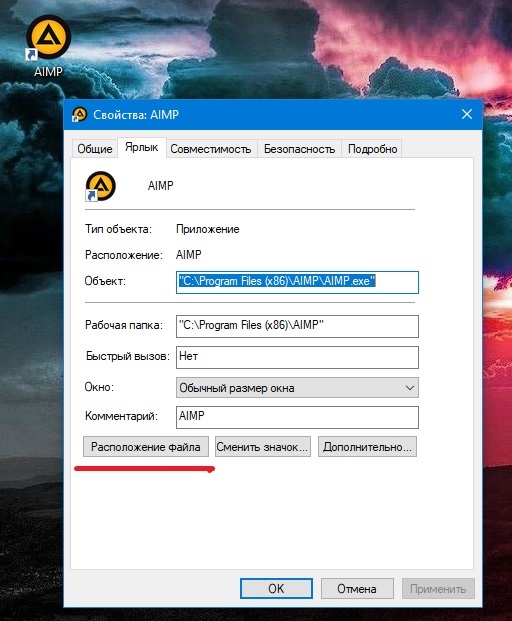Click the Рабочая папка label
The width and height of the screenshot is (512, 621).
pos(124,325)
